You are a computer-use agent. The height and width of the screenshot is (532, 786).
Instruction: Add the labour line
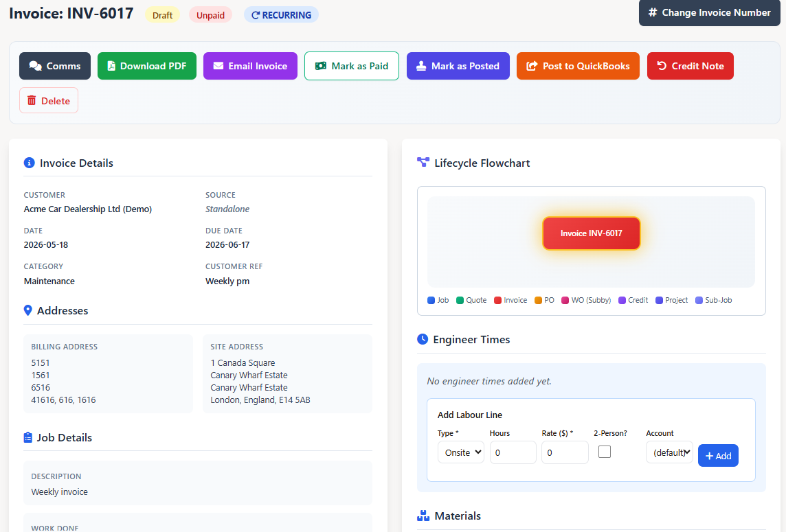pyautogui.click(x=718, y=455)
